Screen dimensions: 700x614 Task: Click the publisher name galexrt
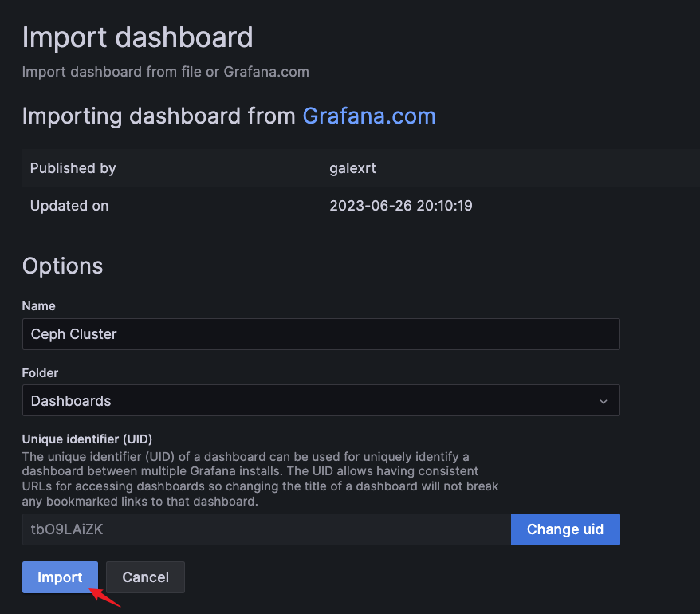pos(352,168)
